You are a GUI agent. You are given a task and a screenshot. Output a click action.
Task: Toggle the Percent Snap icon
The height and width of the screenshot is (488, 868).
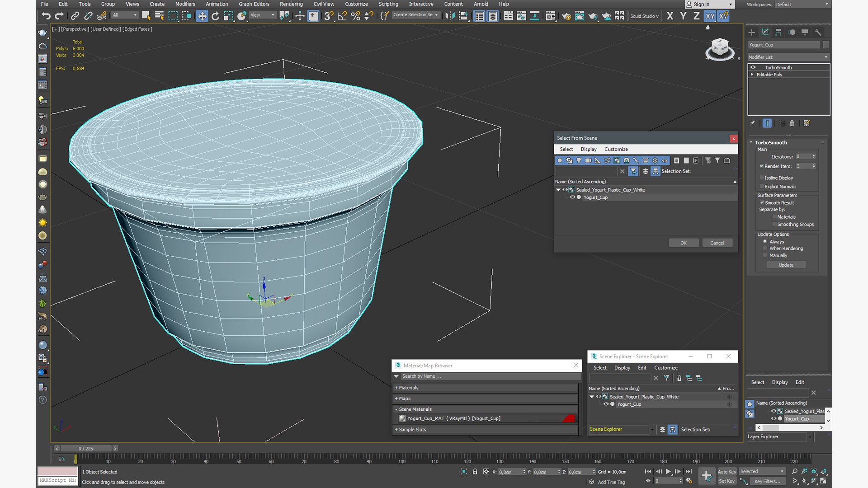[x=356, y=16]
